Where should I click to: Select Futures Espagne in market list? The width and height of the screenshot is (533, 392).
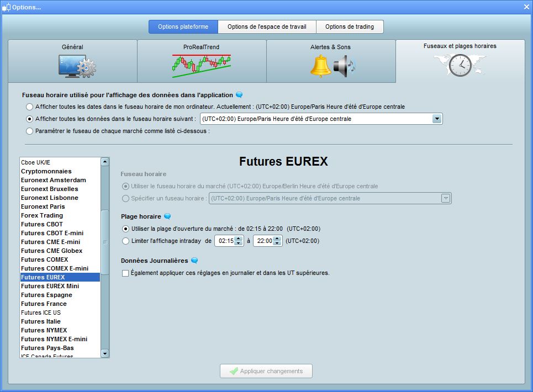(x=60, y=295)
